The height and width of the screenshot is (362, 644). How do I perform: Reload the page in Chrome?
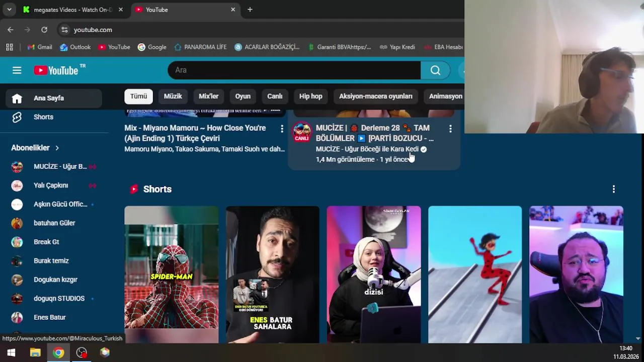click(x=44, y=30)
